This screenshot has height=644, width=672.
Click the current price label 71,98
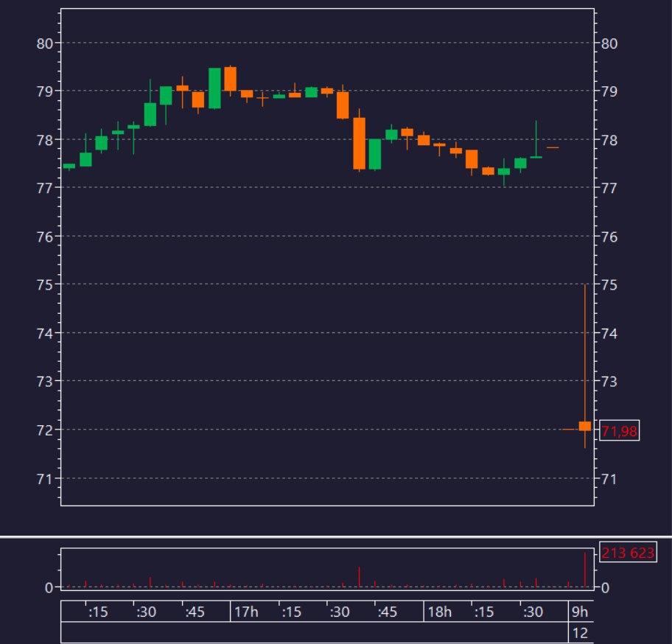619,430
